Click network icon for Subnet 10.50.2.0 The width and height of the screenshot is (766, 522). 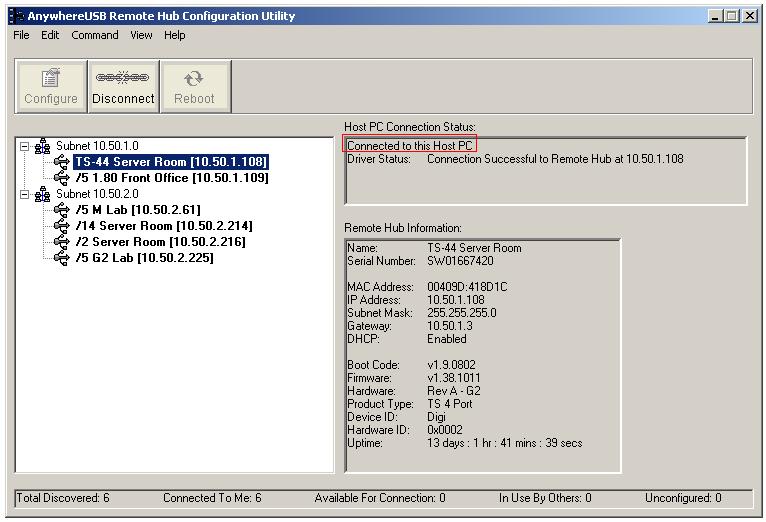click(x=43, y=194)
